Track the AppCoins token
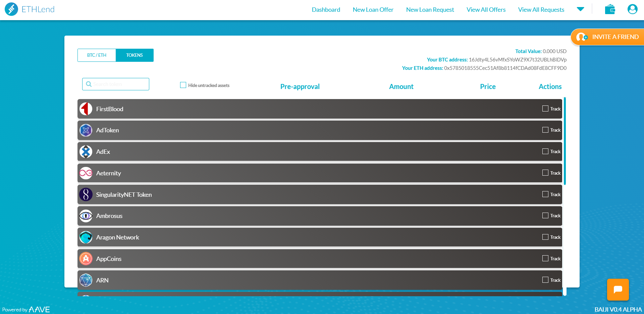 545,258
